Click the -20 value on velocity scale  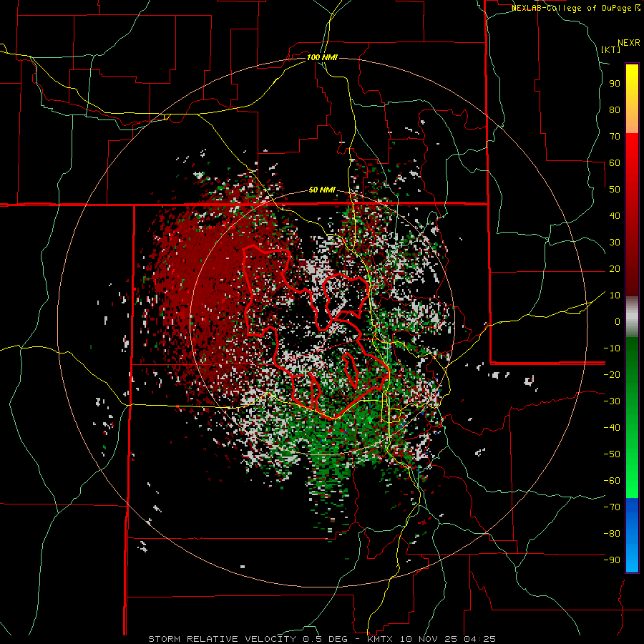pos(612,375)
